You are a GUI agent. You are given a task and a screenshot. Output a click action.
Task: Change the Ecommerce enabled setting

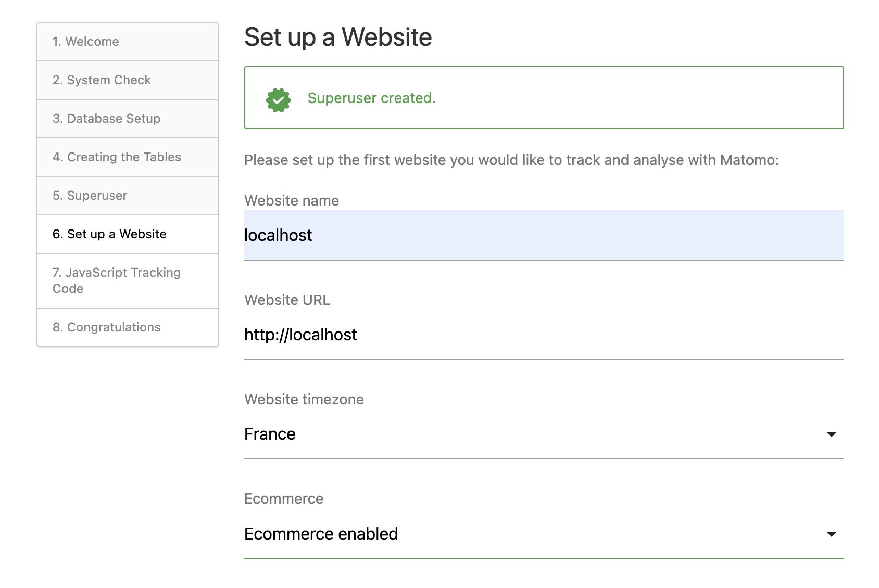click(x=832, y=534)
